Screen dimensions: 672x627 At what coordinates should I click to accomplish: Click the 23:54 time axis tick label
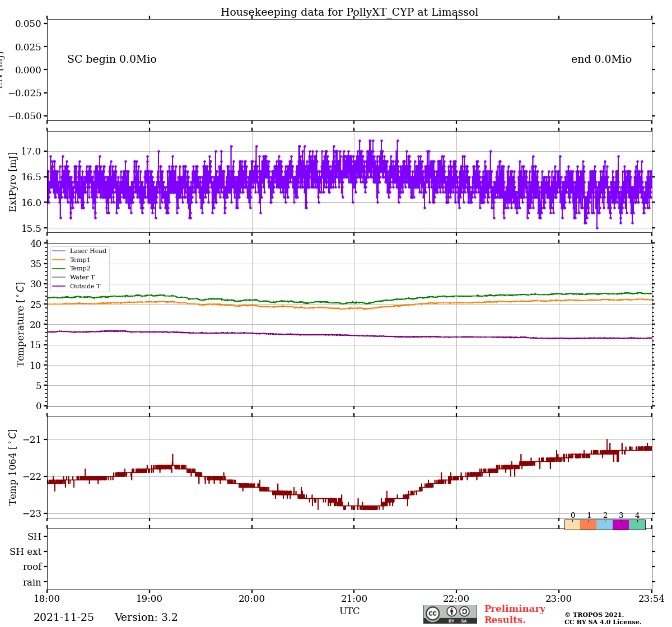(652, 599)
